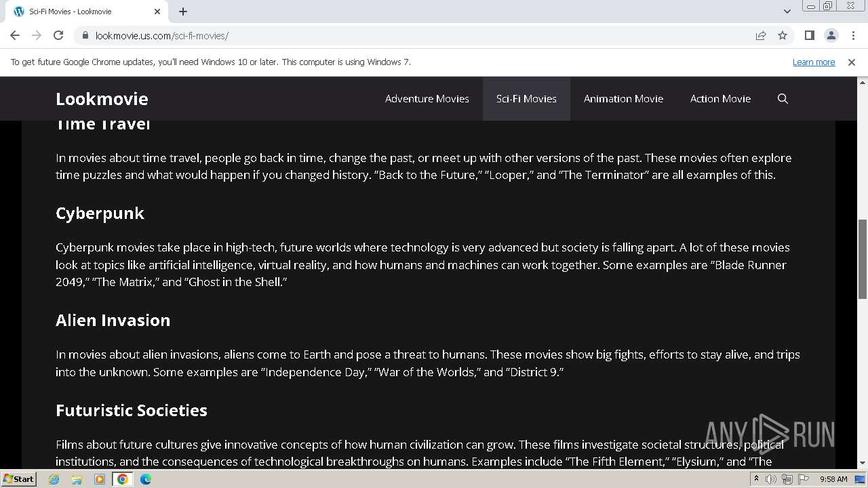Reload the current page

pyautogui.click(x=58, y=35)
